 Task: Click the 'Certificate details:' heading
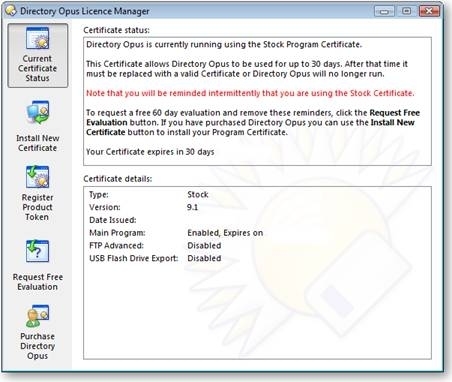click(118, 179)
